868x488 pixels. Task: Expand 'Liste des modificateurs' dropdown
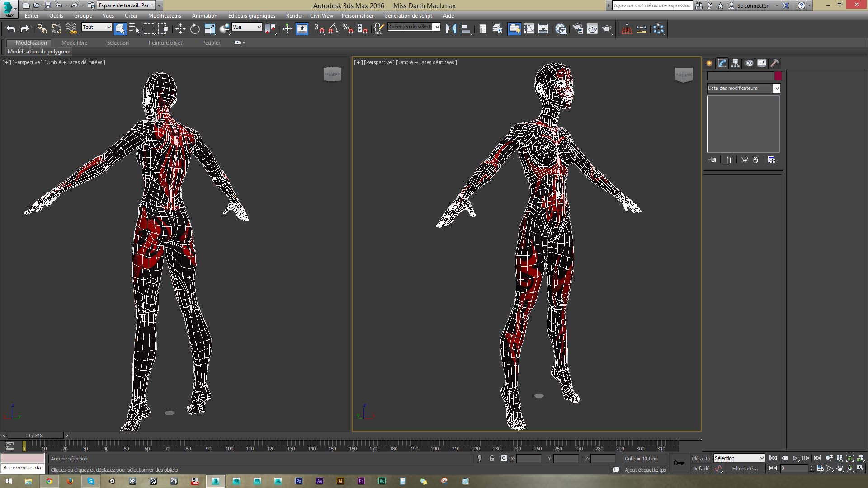[x=776, y=88]
